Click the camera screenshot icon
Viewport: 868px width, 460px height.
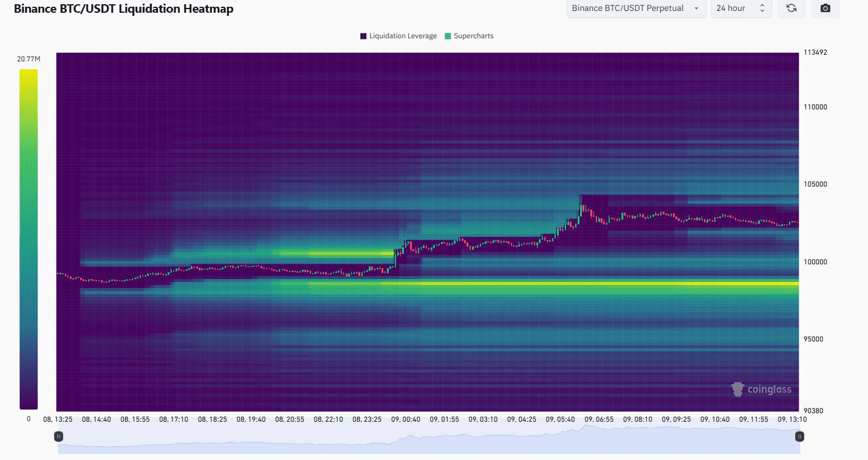[825, 8]
